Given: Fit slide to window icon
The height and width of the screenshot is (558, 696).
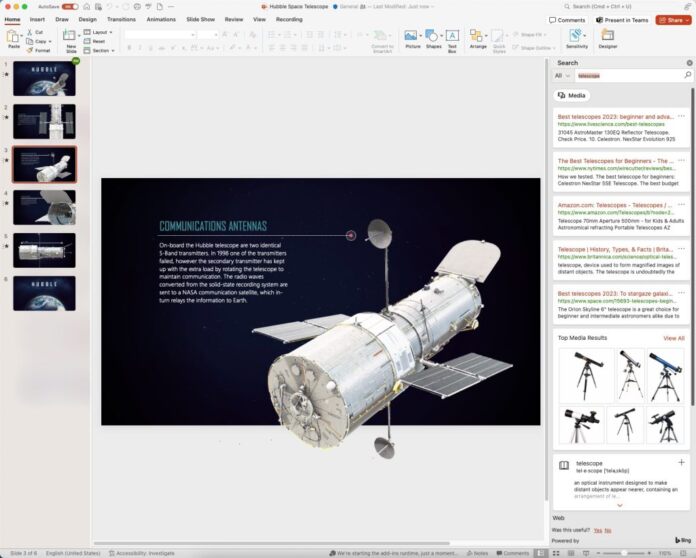Looking at the screenshot, I should point(684,553).
